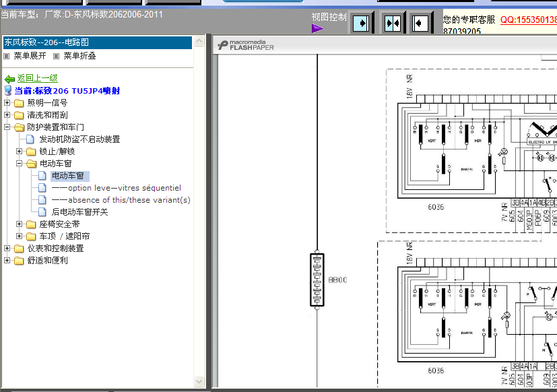Click the center-split view control button
The width and height of the screenshot is (557, 392).
point(392,24)
